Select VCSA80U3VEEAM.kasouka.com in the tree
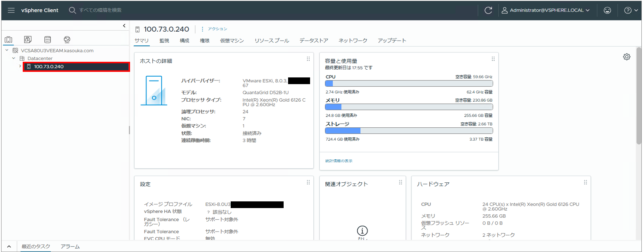644x252 pixels. click(x=57, y=51)
